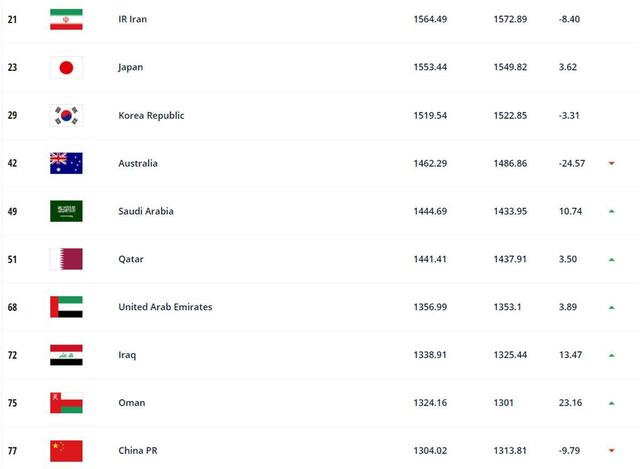Viewport: 640px width, 469px height.
Task: Open the IR Iran team link
Action: click(134, 19)
